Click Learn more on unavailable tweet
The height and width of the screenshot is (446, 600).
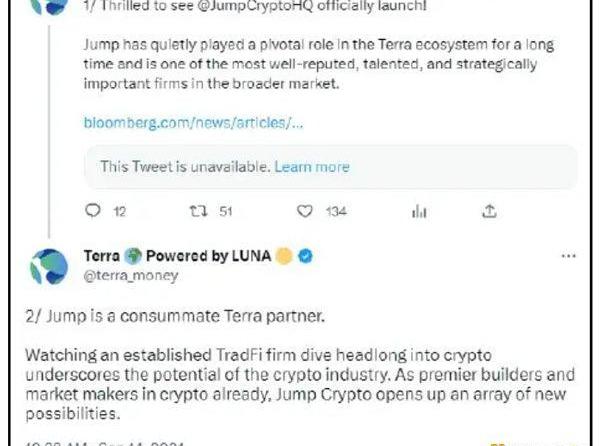click(x=312, y=167)
